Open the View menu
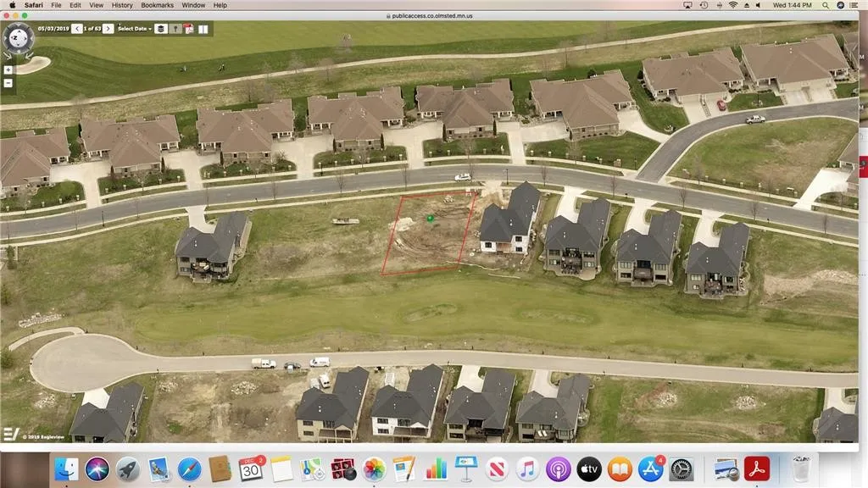Viewport: 868px width, 488px height. coord(97,5)
